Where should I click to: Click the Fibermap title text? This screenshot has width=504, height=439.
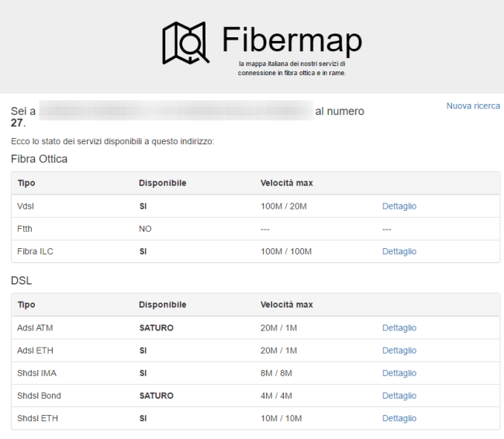pos(292,40)
